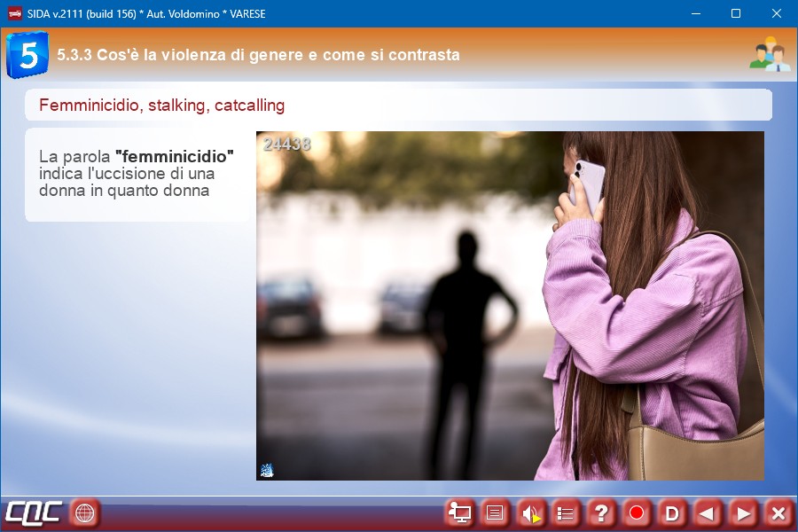Click the CQC logo

[34, 512]
